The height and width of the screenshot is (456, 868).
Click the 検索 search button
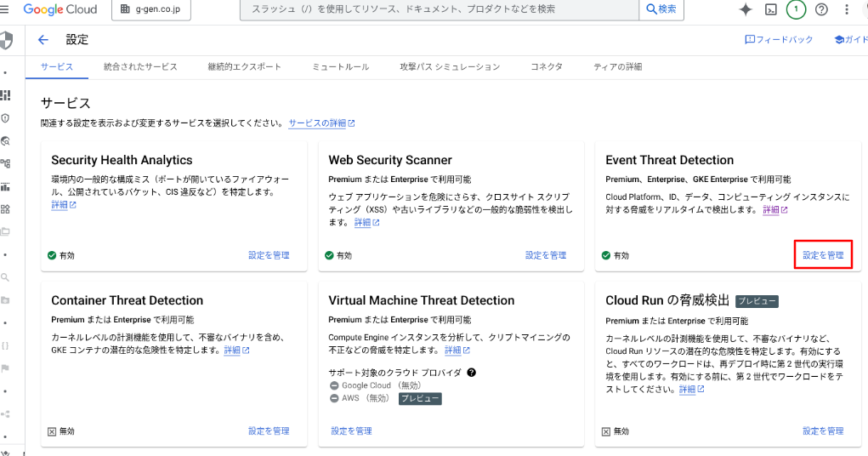click(x=661, y=9)
